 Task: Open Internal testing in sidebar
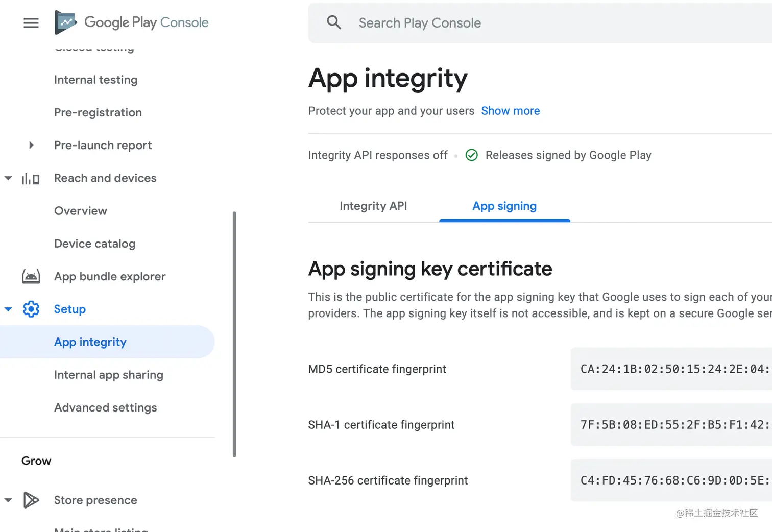click(x=95, y=80)
